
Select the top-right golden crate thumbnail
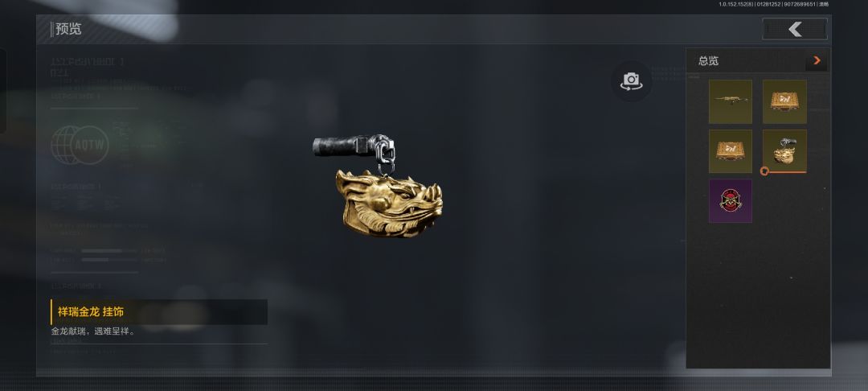pyautogui.click(x=784, y=101)
